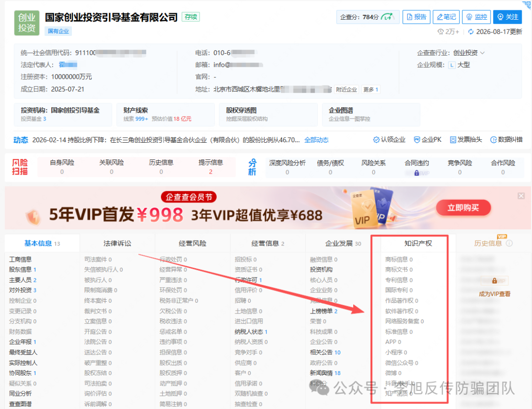Click the 企查分 784分 score badge
532x409 pixels.
pos(367,17)
